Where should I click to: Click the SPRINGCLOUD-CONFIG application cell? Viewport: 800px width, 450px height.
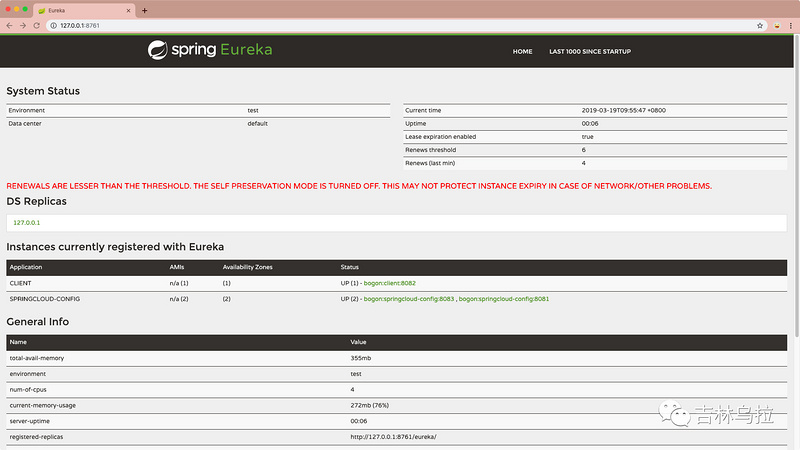click(x=45, y=299)
